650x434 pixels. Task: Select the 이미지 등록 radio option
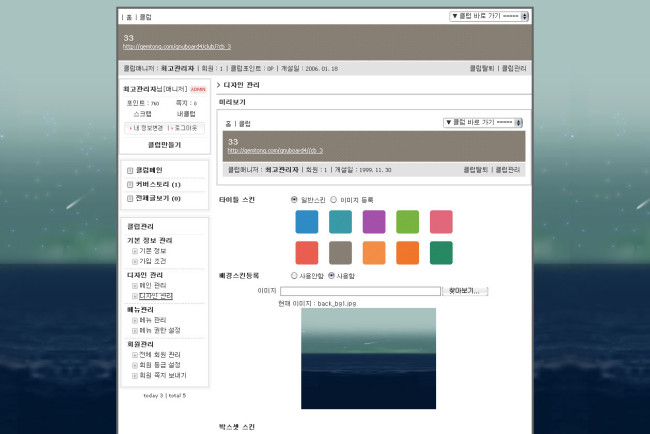333,199
